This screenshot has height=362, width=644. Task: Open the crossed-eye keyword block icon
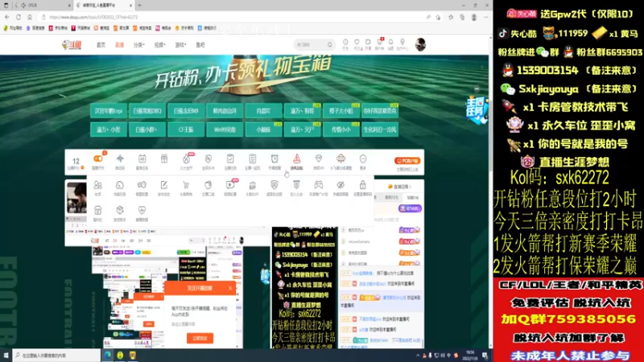click(x=341, y=185)
